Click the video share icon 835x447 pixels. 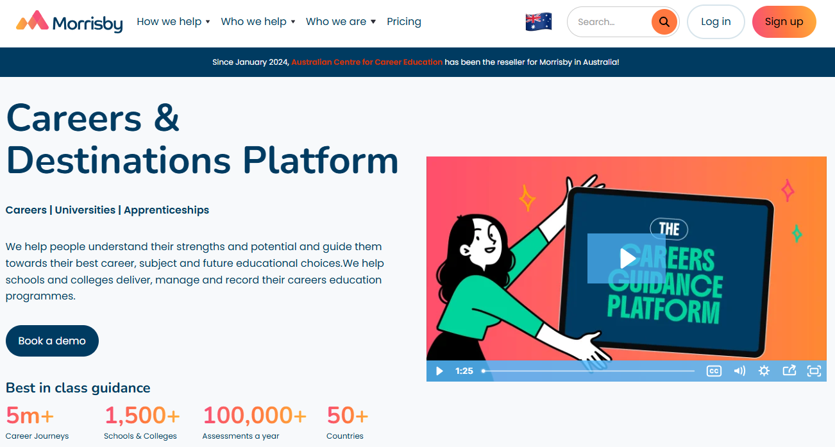click(x=789, y=370)
